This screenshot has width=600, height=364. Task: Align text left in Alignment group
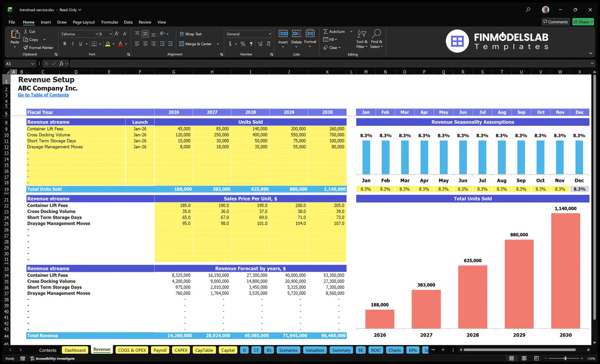[137, 44]
